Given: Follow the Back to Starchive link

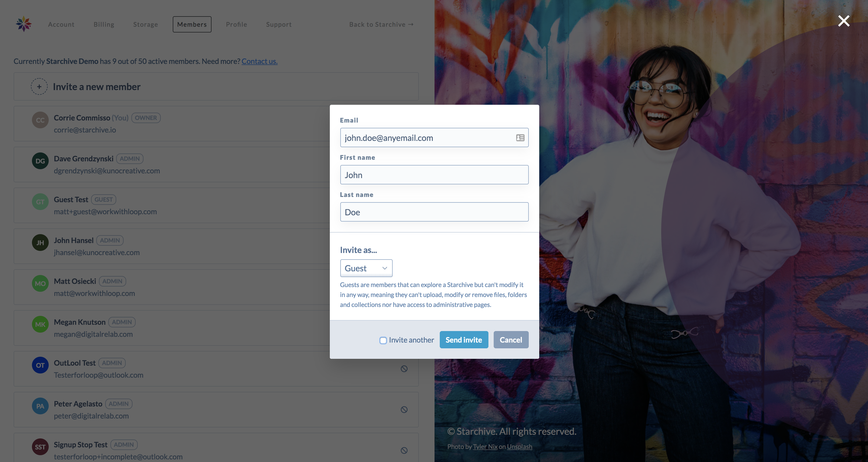Looking at the screenshot, I should 381,24.
